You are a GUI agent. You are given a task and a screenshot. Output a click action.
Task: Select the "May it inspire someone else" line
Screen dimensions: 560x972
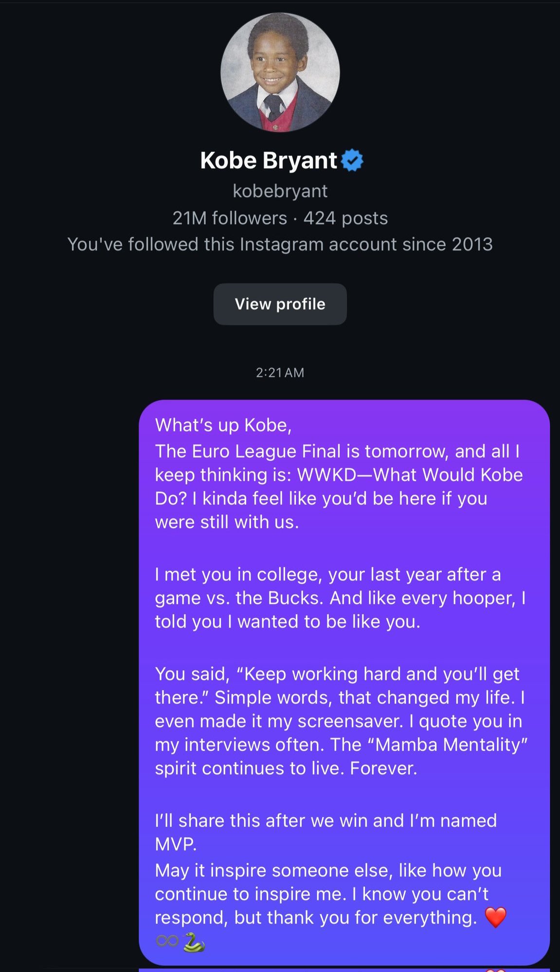(328, 870)
